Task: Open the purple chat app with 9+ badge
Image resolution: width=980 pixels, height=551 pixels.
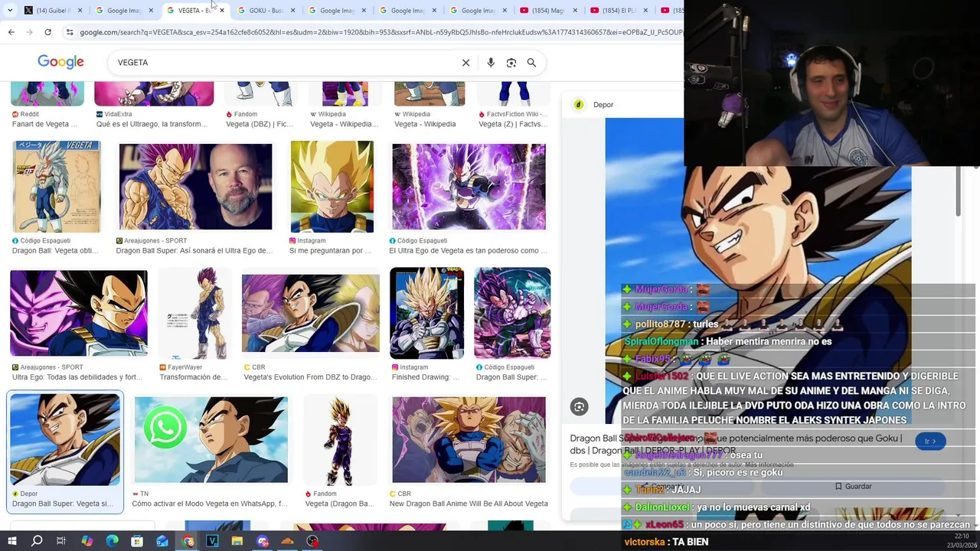Action: point(263,541)
